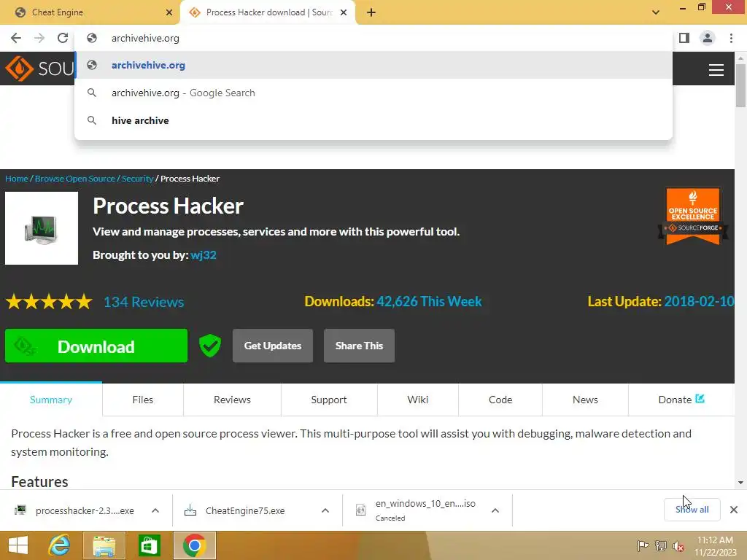Select the archivehive.org URL suggestion
The height and width of the screenshot is (560, 747).
coord(373,65)
